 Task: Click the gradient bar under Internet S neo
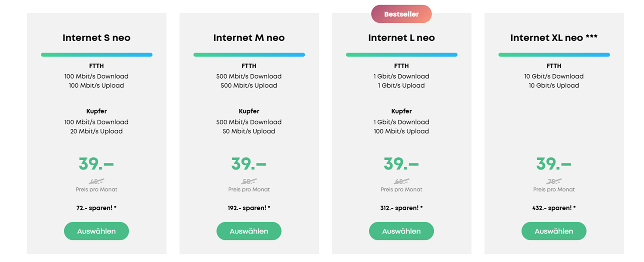tap(97, 55)
